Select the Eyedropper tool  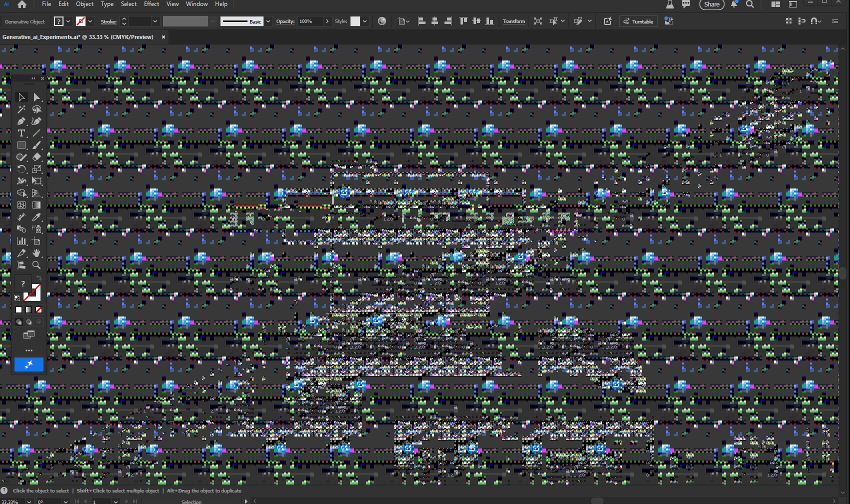36,217
